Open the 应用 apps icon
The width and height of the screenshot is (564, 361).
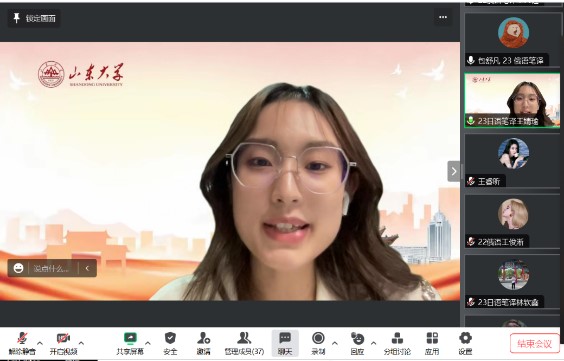pyautogui.click(x=432, y=343)
